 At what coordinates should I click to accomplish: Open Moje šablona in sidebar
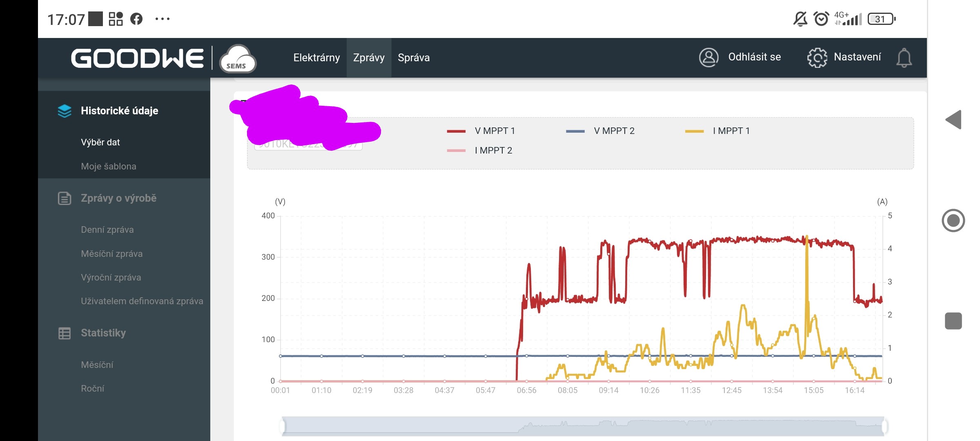[x=109, y=166]
